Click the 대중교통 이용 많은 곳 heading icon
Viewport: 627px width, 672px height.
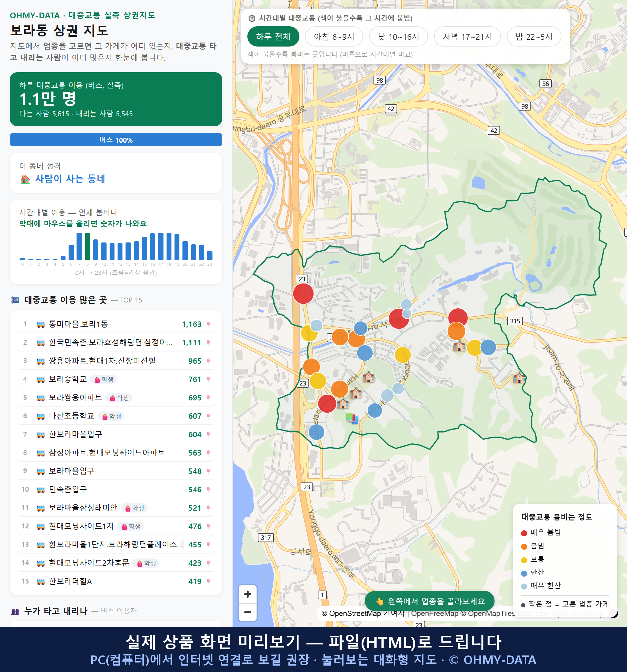[15, 300]
